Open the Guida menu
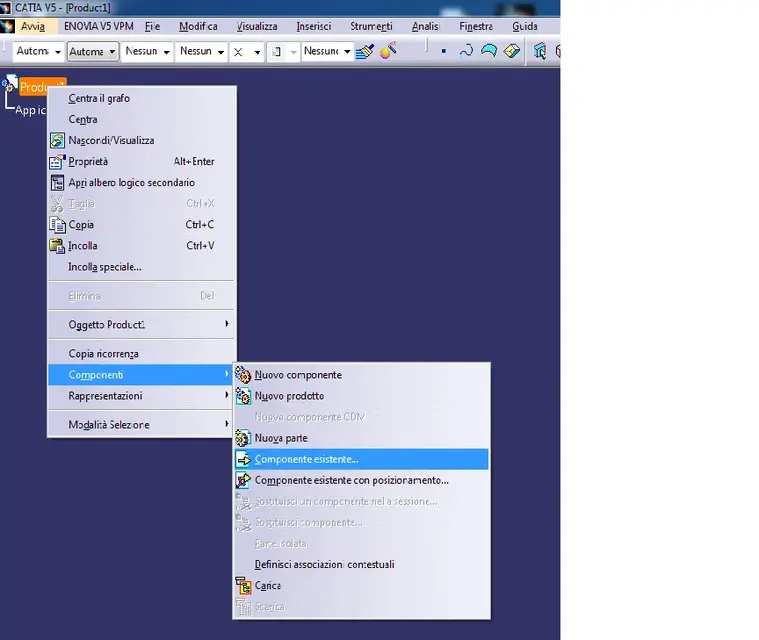 [525, 26]
